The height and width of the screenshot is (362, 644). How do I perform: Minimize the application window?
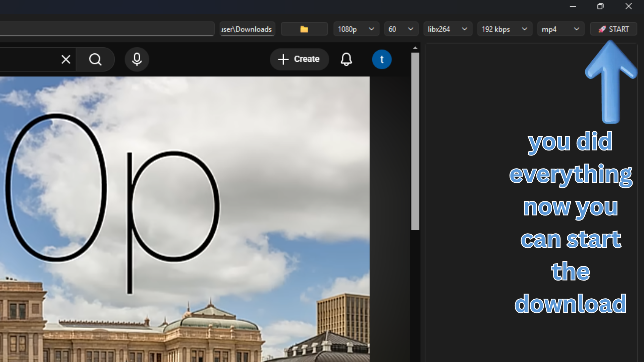click(573, 6)
